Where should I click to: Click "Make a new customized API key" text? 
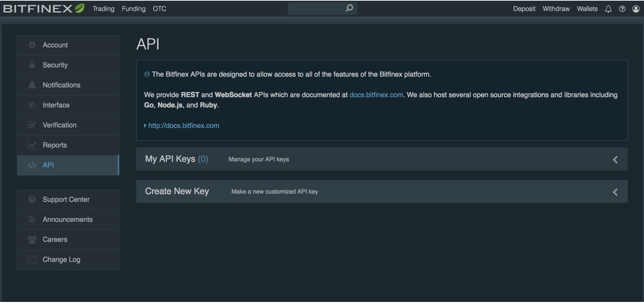pos(275,192)
